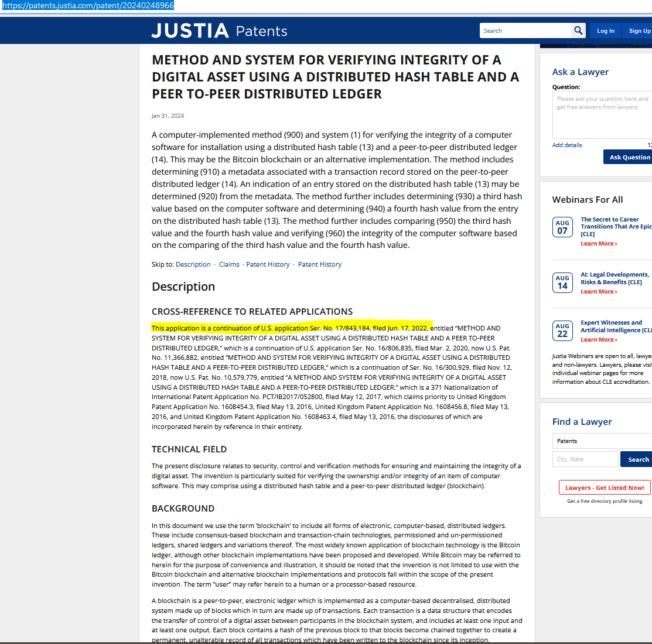The image size is (652, 644).
Task: Open the Aug 22 webinar calendar icon
Action: coord(562,330)
